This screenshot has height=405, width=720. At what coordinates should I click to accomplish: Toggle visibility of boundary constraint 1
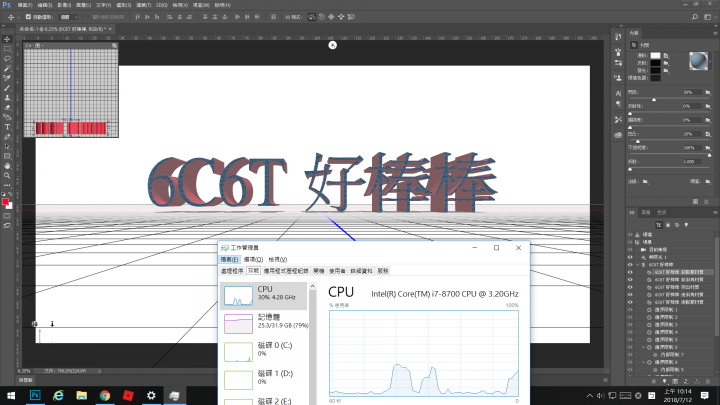(x=630, y=309)
